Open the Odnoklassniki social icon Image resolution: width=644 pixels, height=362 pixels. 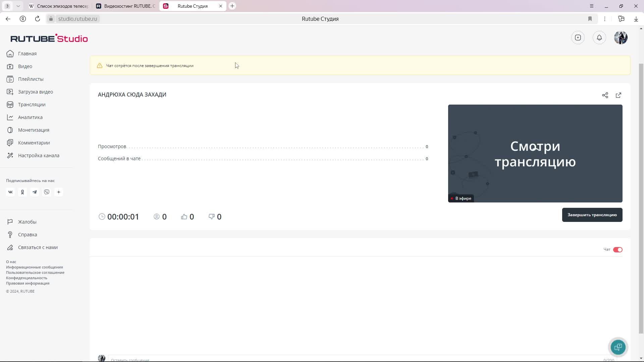22,192
